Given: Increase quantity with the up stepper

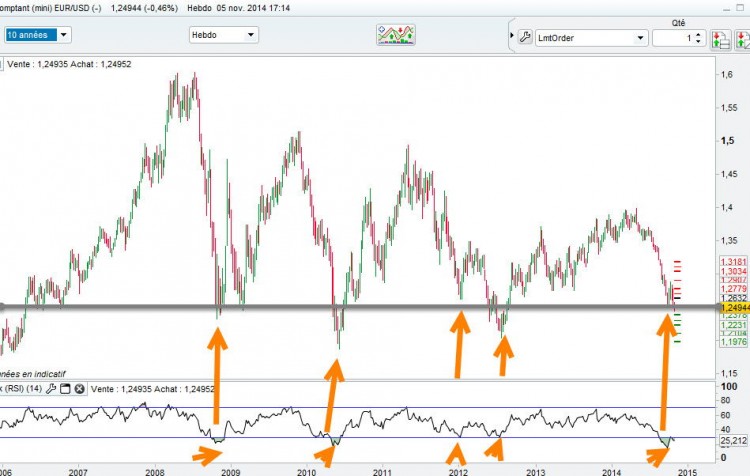Looking at the screenshot, I should point(698,34).
